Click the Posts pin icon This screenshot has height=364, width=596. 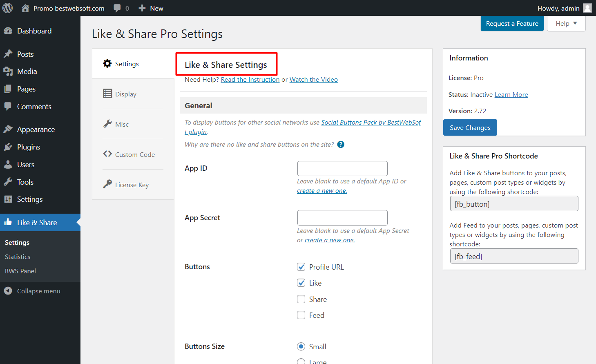click(8, 54)
